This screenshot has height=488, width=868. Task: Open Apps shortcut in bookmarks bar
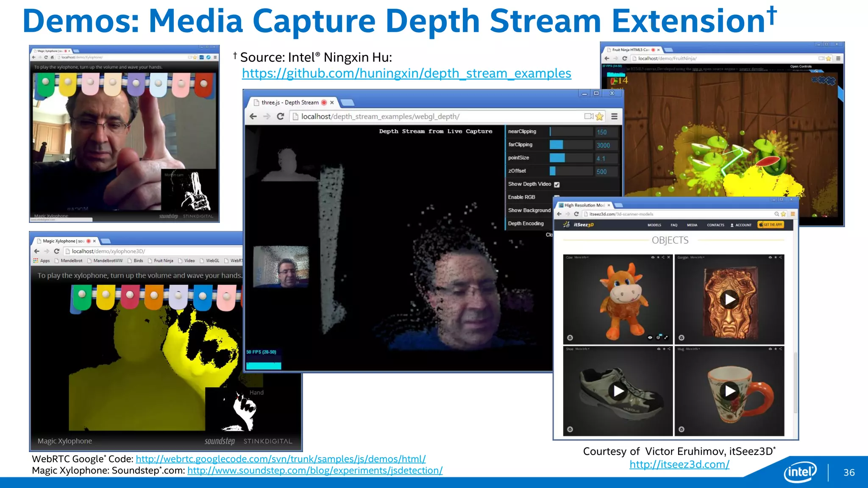42,261
